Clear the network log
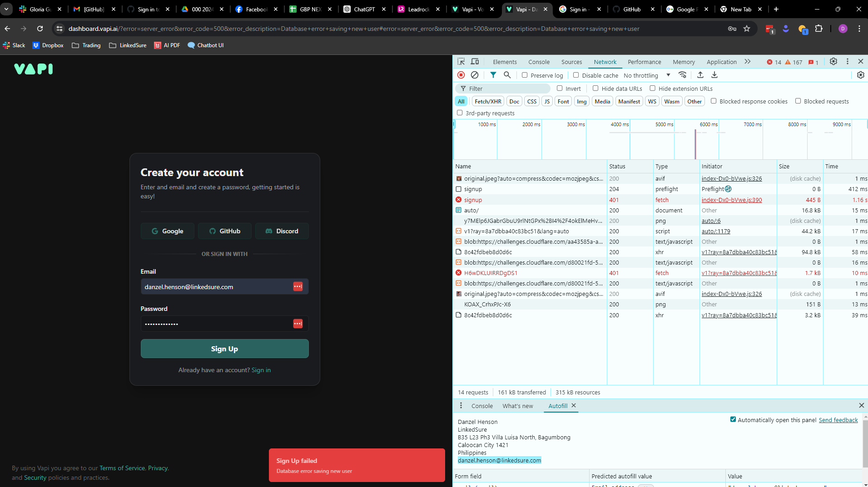Viewport: 868px width, 487px height. click(x=475, y=75)
